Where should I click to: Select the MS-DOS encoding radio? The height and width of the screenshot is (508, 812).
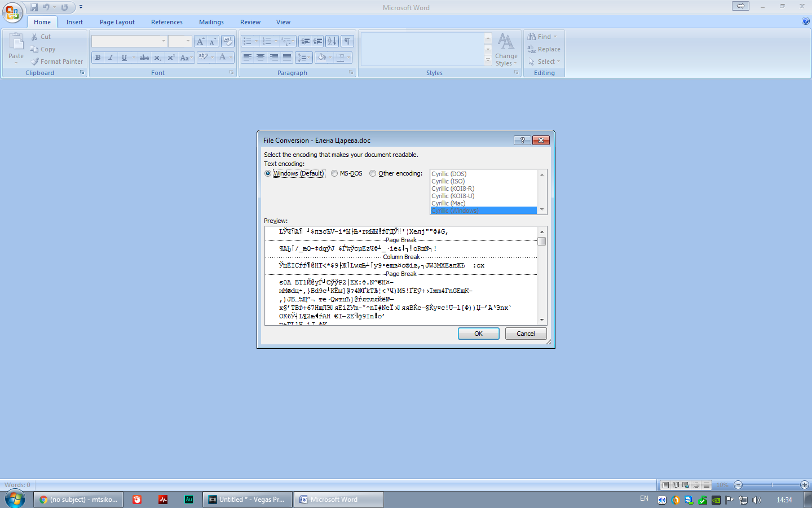click(334, 173)
